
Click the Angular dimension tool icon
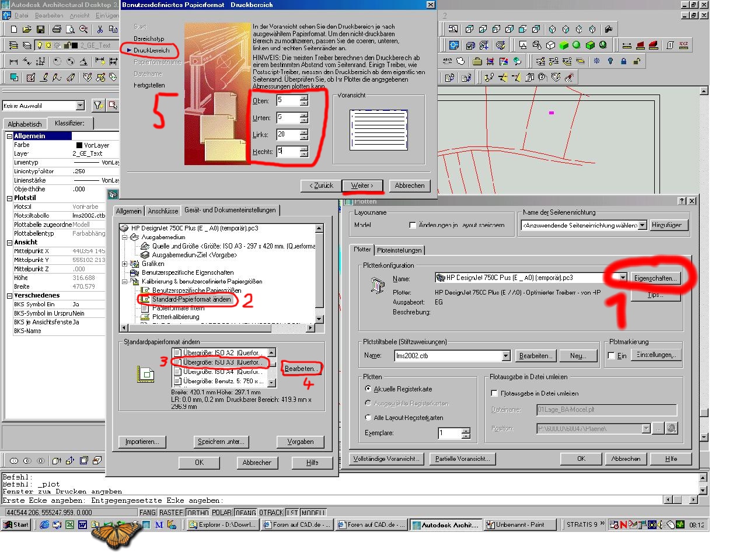83,61
